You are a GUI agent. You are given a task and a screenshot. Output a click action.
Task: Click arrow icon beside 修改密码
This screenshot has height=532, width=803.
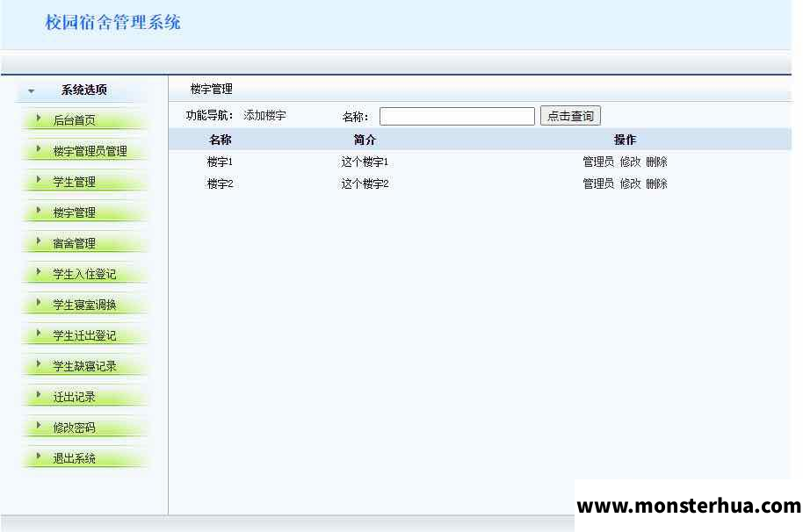tap(39, 425)
